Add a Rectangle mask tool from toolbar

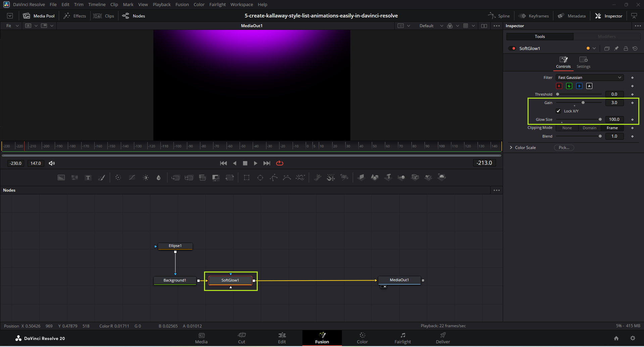247,178
